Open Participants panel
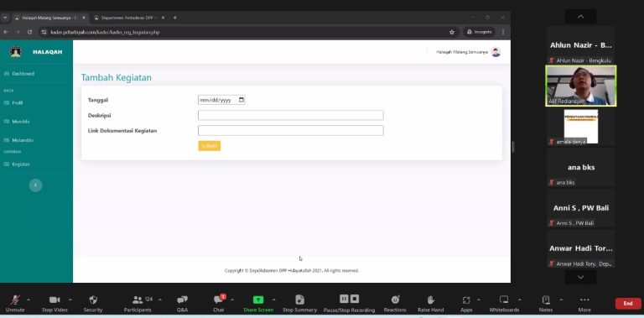The width and height of the screenshot is (644, 318). click(x=138, y=303)
